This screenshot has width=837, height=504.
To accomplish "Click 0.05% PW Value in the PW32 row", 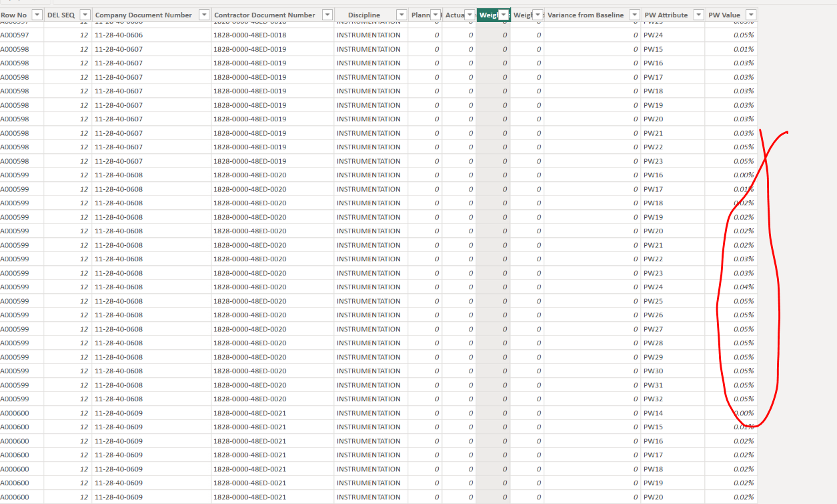I will 731,399.
